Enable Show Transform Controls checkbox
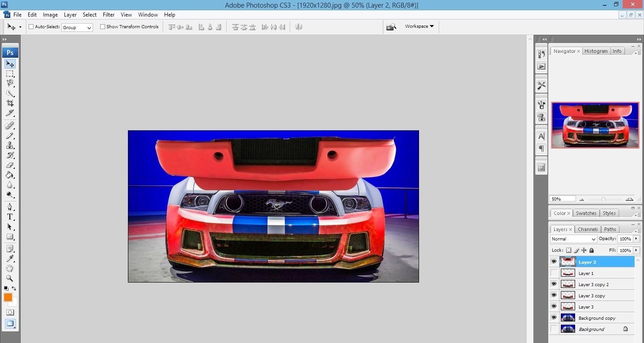 [x=102, y=27]
